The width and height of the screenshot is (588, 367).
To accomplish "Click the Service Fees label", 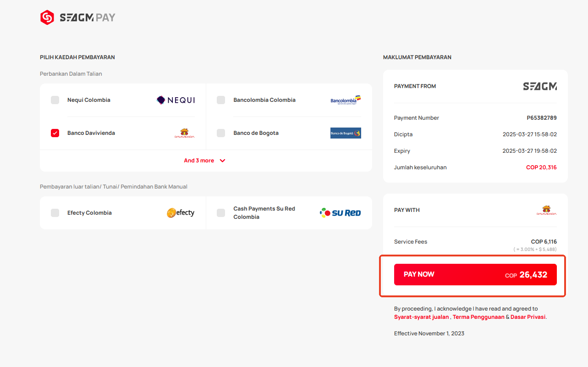I will pos(411,242).
